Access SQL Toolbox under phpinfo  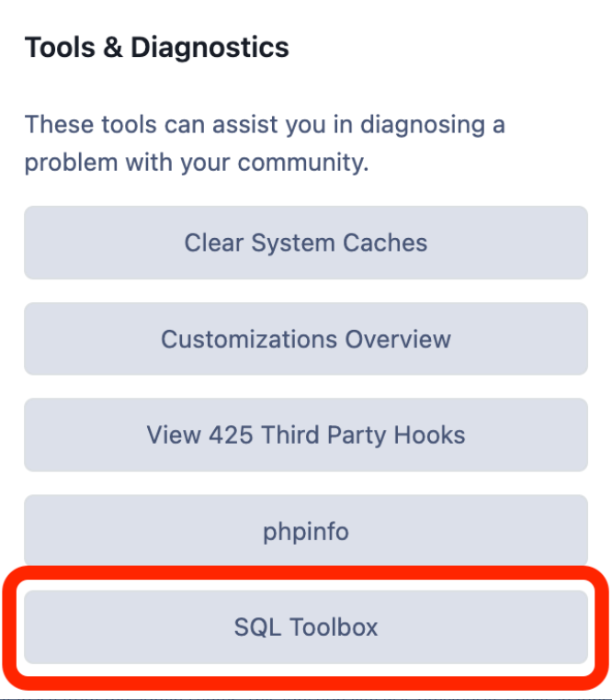point(306,627)
